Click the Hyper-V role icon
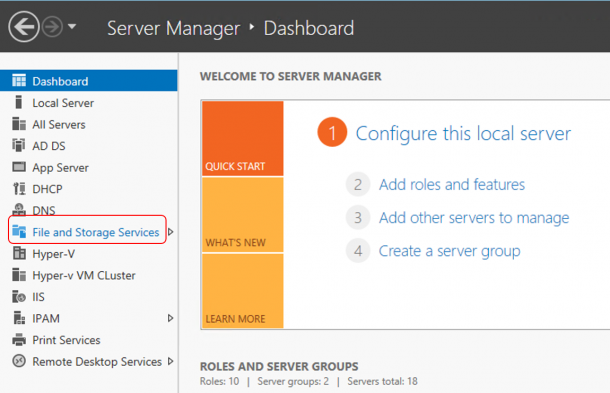This screenshot has width=610, height=393. (x=19, y=253)
